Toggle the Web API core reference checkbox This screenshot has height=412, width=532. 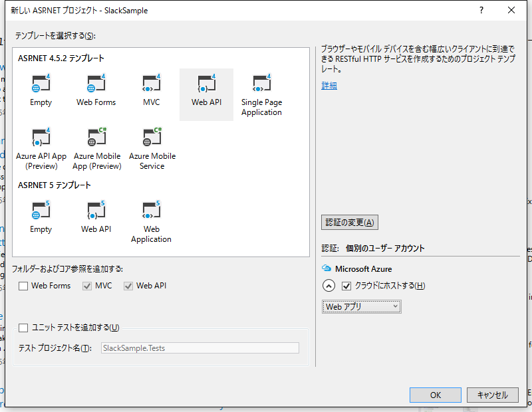pos(128,286)
